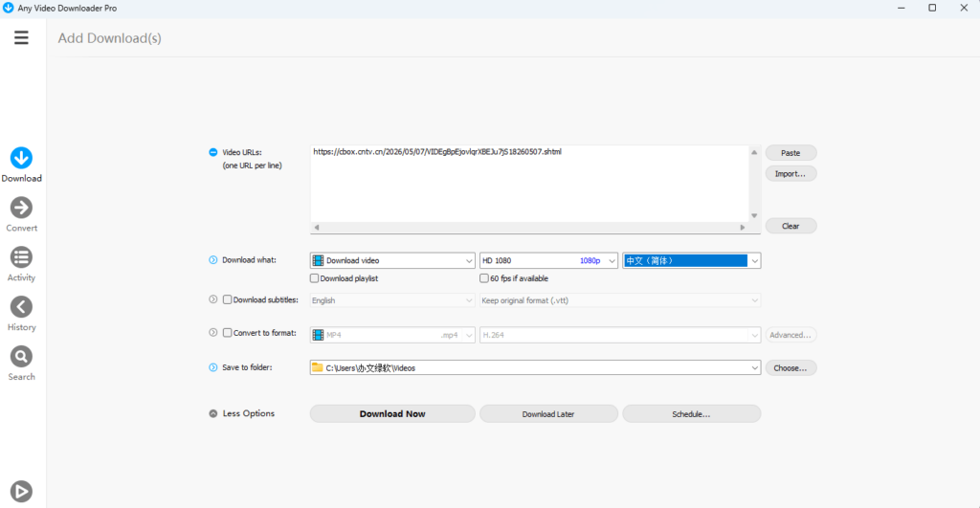Collapse options with Less Options icon
The height and width of the screenshot is (508, 980).
click(213, 413)
